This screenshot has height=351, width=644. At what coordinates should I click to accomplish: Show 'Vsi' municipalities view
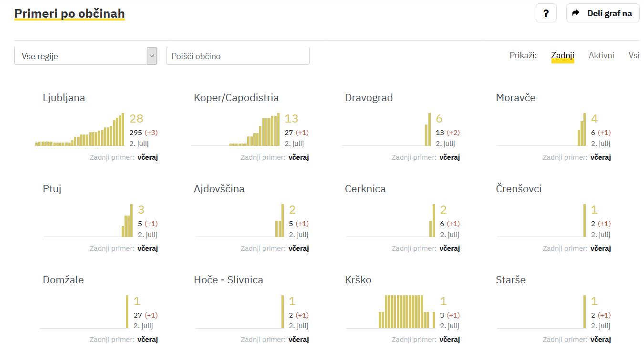pyautogui.click(x=634, y=55)
